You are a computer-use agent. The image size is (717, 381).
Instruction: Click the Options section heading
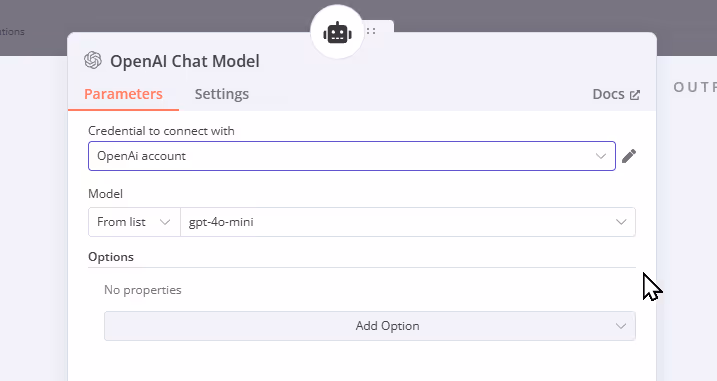point(111,257)
